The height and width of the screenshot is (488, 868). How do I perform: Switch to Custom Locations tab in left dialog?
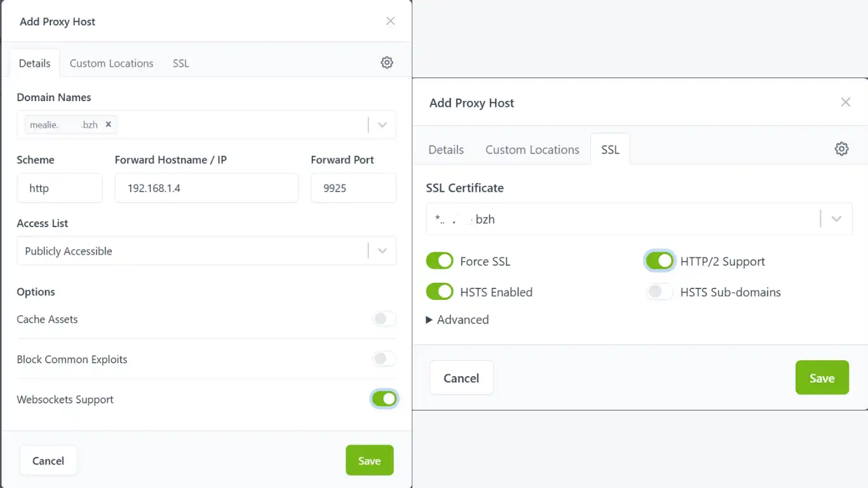(x=111, y=63)
